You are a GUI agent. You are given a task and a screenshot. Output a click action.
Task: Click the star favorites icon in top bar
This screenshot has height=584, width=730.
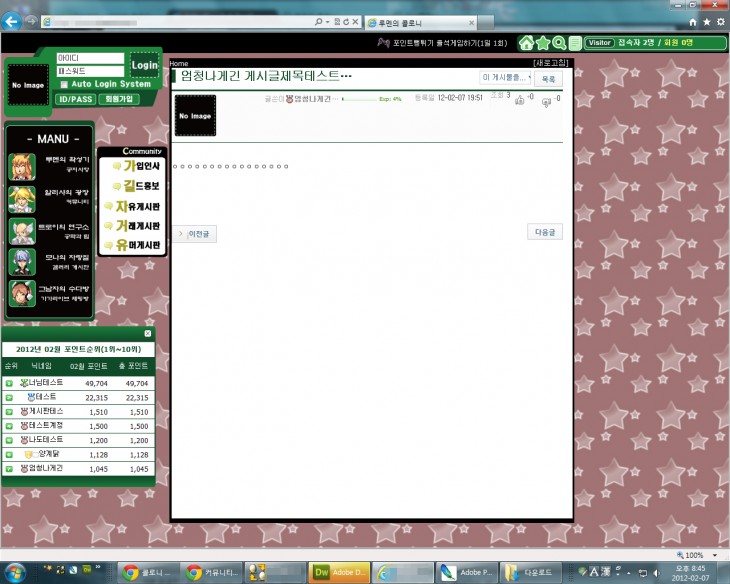pyautogui.click(x=543, y=43)
